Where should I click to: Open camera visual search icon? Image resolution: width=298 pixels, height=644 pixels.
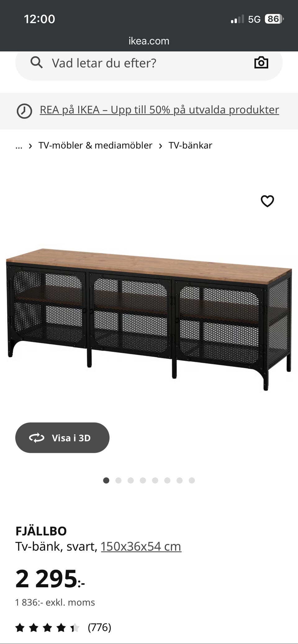(261, 63)
